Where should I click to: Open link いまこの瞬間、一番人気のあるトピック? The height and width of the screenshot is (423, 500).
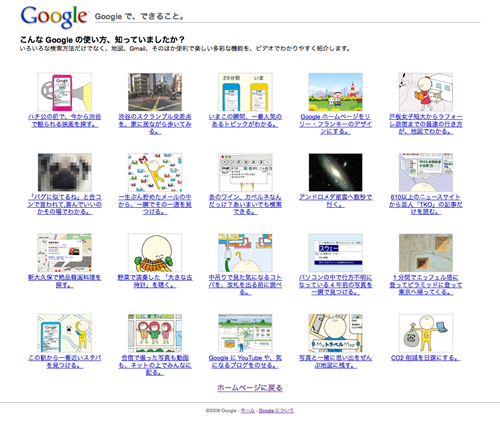(x=245, y=120)
